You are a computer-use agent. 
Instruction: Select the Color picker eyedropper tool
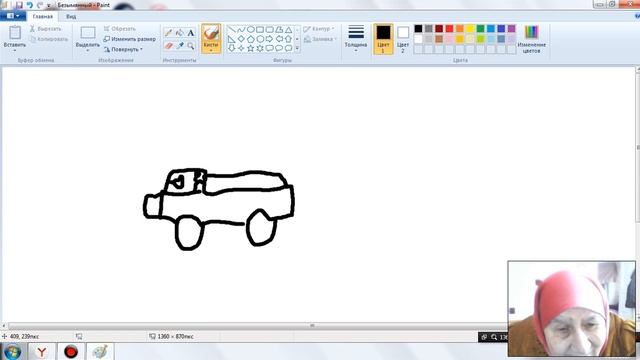180,46
